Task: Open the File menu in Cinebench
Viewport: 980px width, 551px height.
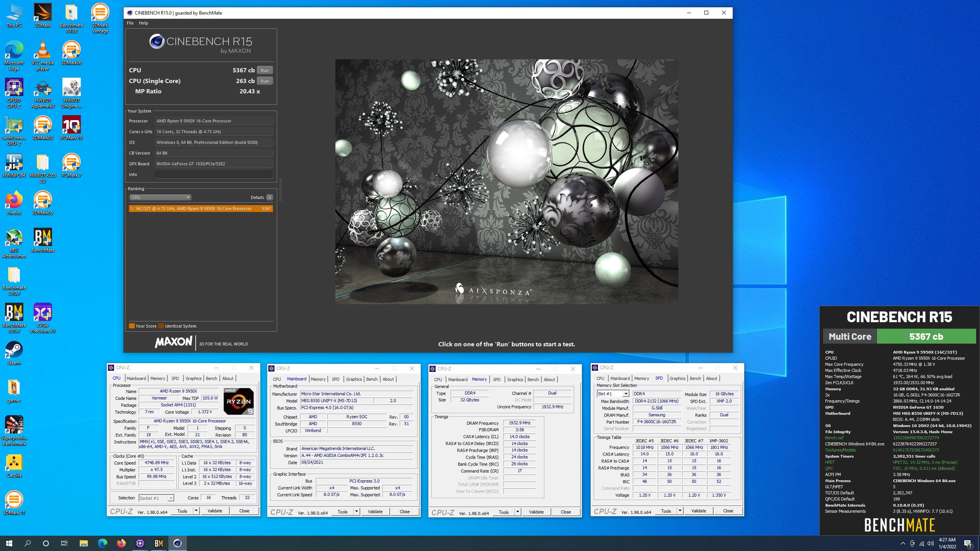Action: (x=130, y=23)
